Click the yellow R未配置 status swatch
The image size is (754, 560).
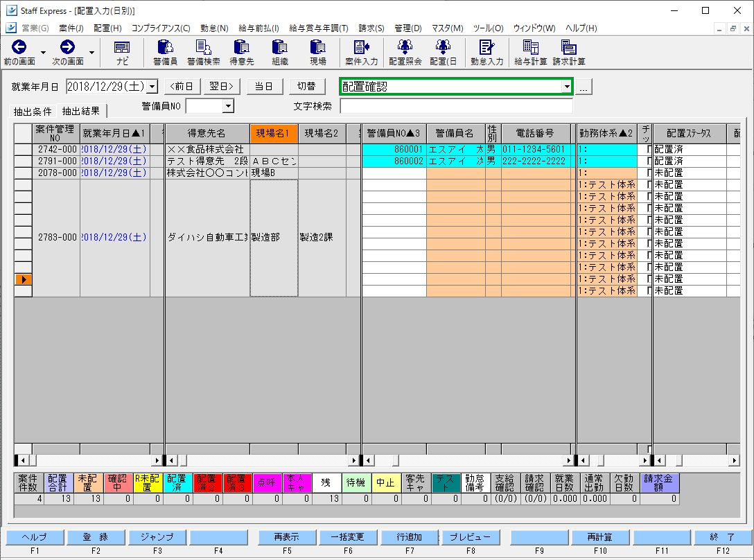coord(148,483)
